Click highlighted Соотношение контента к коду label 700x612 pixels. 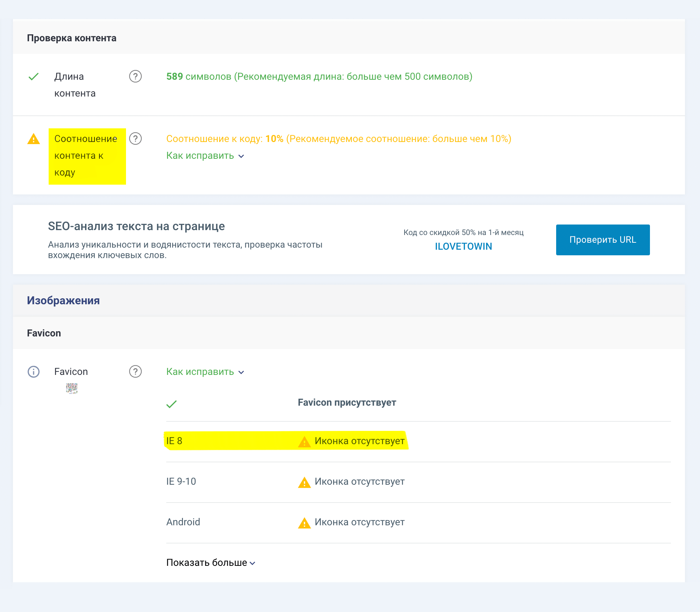[x=87, y=156]
